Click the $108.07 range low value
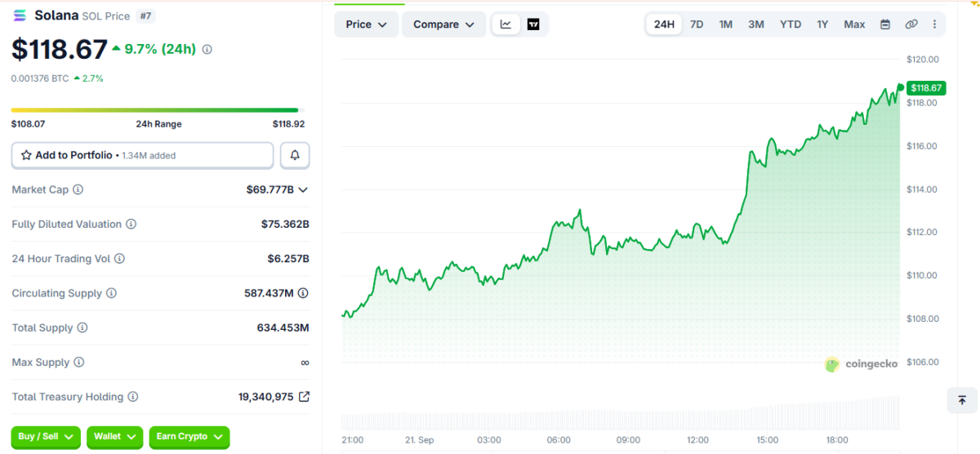The image size is (980, 454). [x=28, y=124]
